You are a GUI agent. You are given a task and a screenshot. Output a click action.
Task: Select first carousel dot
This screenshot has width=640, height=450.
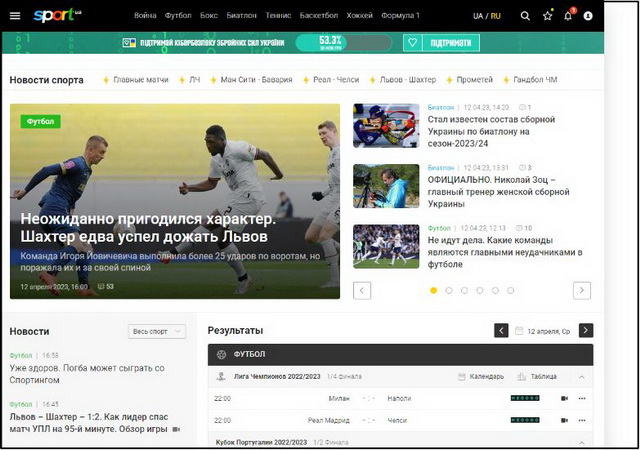[433, 290]
